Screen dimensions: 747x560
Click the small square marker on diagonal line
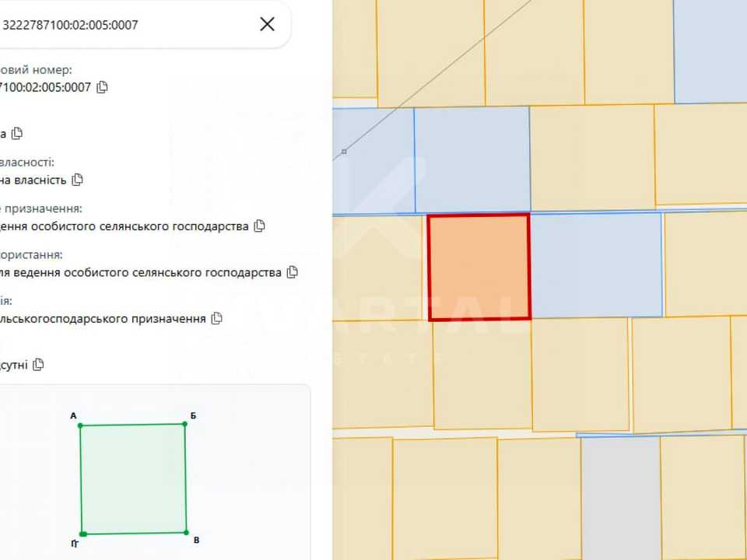(x=344, y=152)
